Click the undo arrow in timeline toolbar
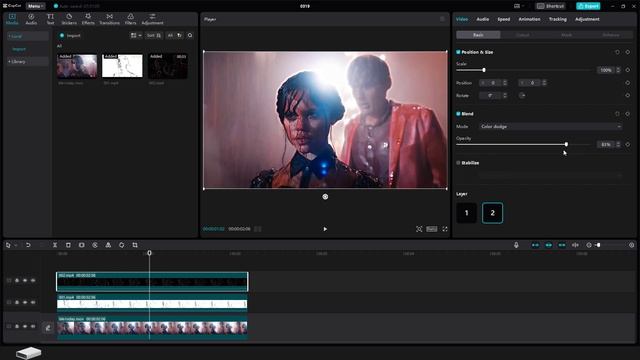 click(28, 245)
